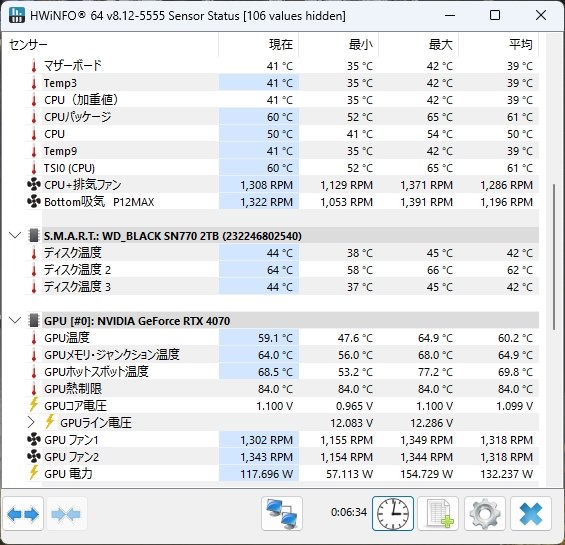Open the network remote monitoring icon

pyautogui.click(x=282, y=514)
